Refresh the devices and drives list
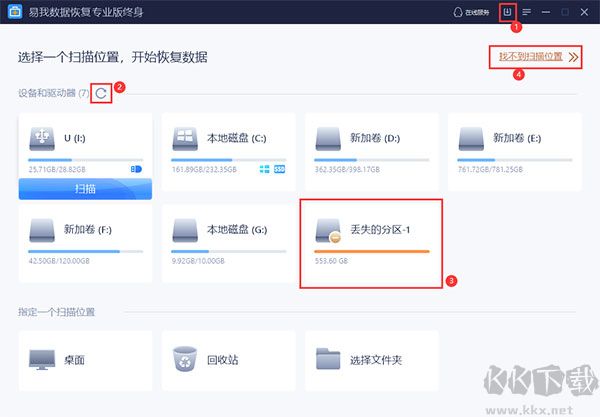Viewport: 600px width, 417px height. click(x=101, y=93)
